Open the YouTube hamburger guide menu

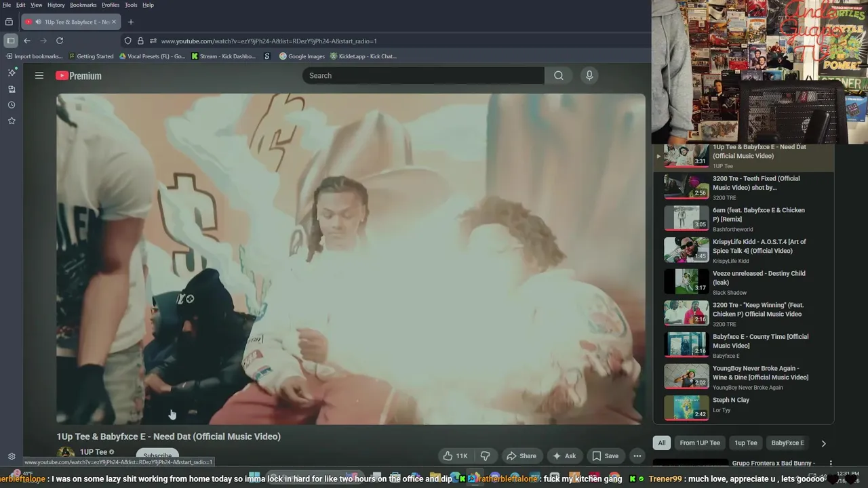[39, 76]
